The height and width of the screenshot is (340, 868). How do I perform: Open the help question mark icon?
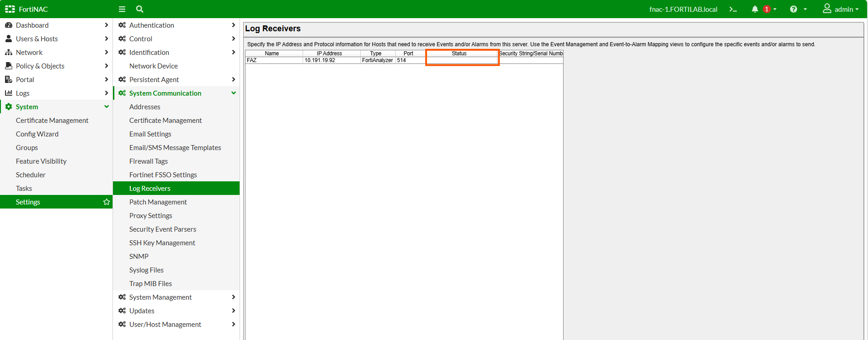click(x=794, y=9)
